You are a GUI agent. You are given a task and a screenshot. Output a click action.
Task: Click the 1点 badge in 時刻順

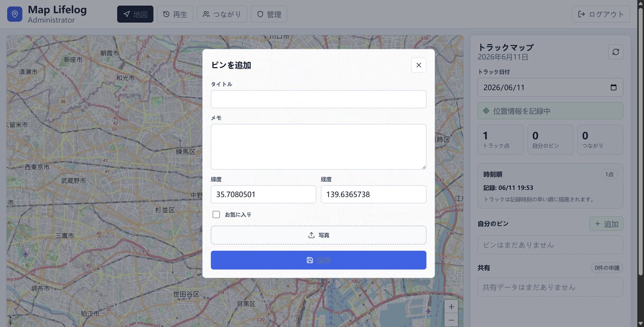(x=609, y=174)
